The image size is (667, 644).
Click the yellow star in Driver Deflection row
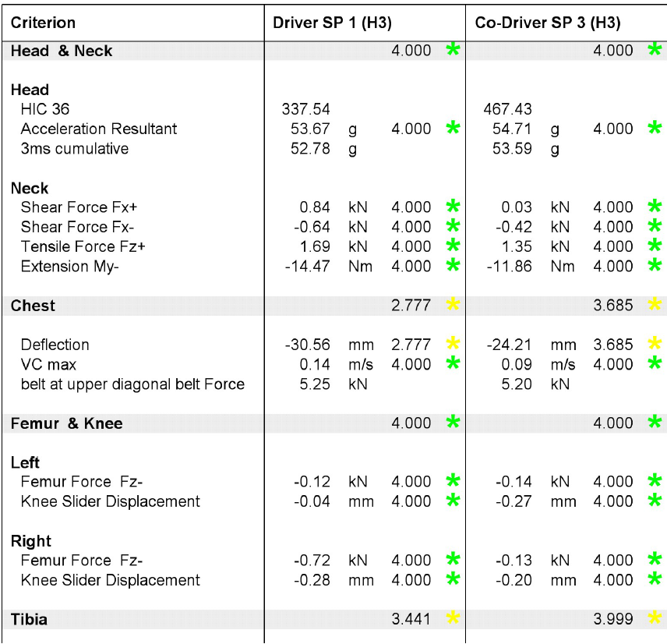click(x=453, y=344)
